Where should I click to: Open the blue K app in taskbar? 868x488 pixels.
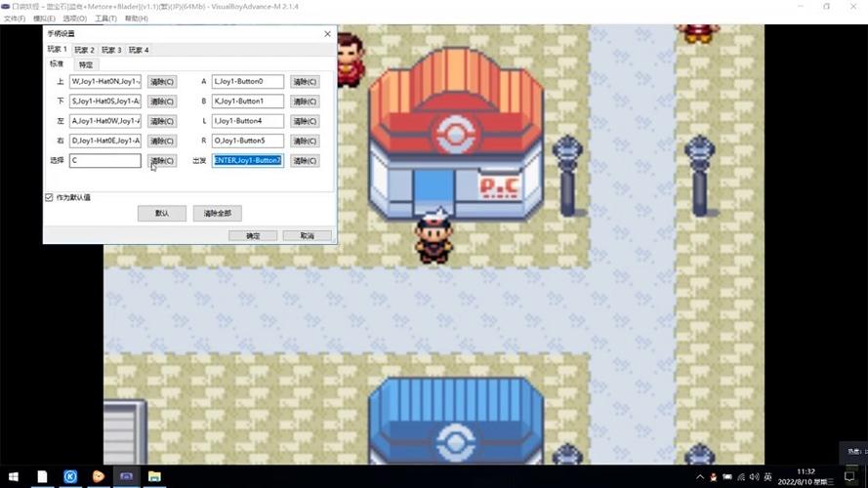pos(70,476)
